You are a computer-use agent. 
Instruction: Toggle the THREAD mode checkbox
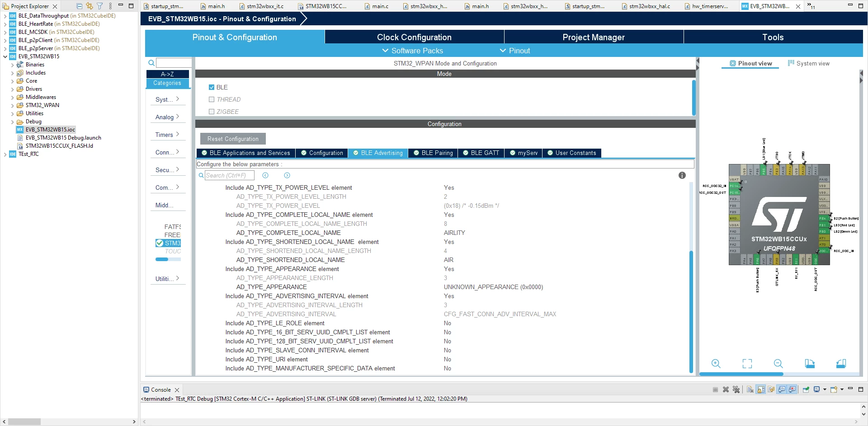pyautogui.click(x=212, y=99)
